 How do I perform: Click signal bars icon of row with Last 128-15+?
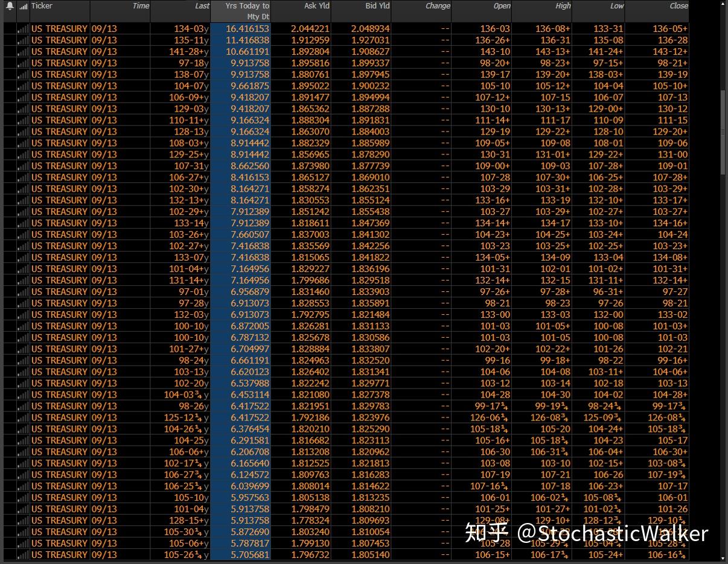pos(23,521)
